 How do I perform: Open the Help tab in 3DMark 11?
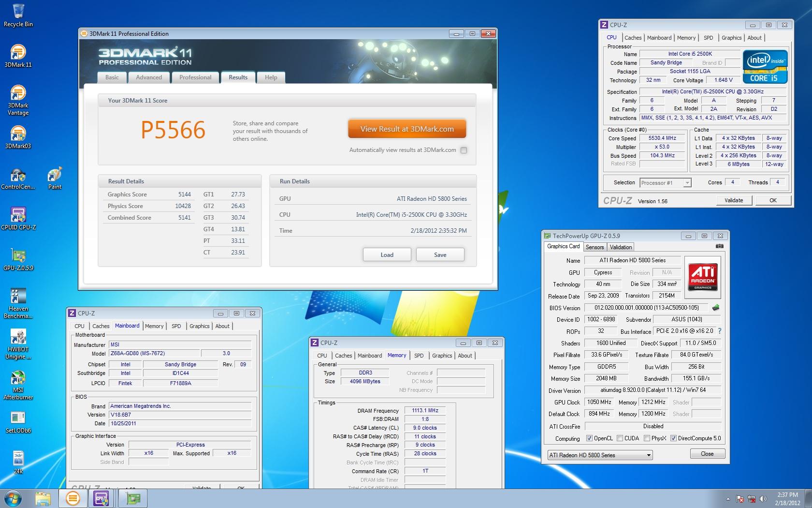click(271, 77)
